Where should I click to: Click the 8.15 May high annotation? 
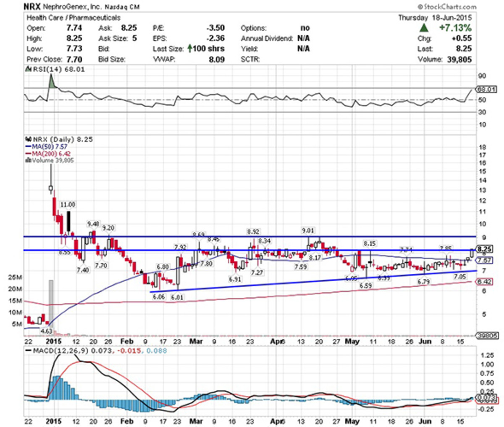pos(370,244)
